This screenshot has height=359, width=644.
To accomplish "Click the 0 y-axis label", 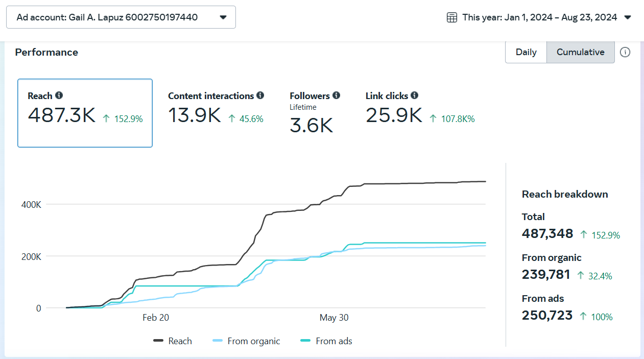I will (38, 308).
